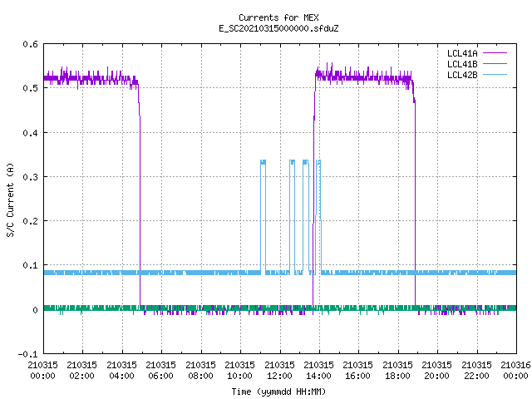Click the 210315 06:00 x-axis tick label
The image size is (532, 399).
[160, 370]
